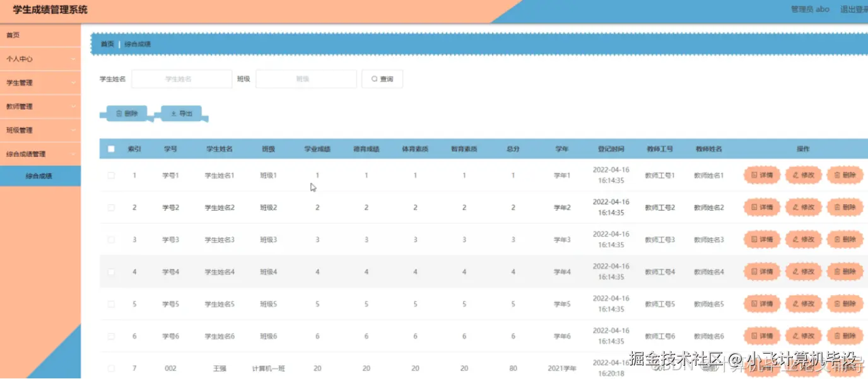Delete the record for 学号5
Image resolution: width=868 pixels, height=379 pixels.
pyautogui.click(x=845, y=304)
